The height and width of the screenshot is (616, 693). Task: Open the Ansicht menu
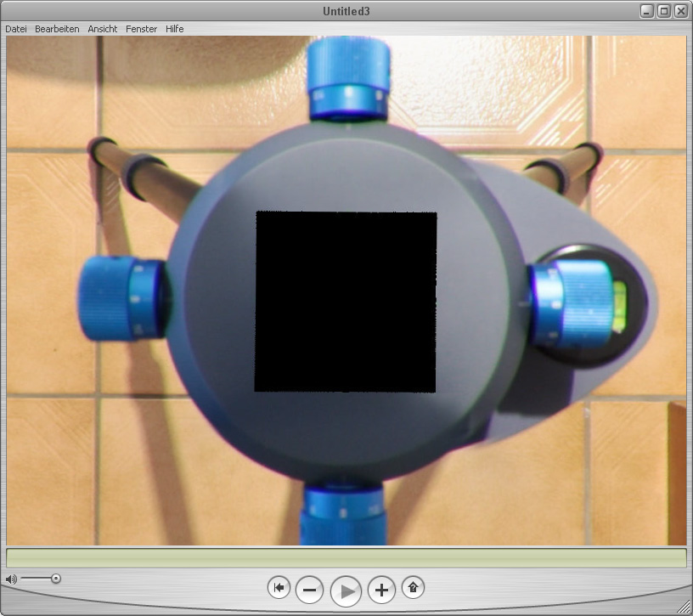pos(103,29)
